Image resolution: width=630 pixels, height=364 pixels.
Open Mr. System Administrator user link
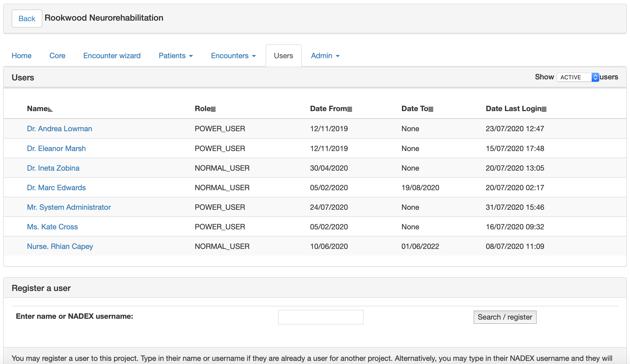tap(69, 207)
